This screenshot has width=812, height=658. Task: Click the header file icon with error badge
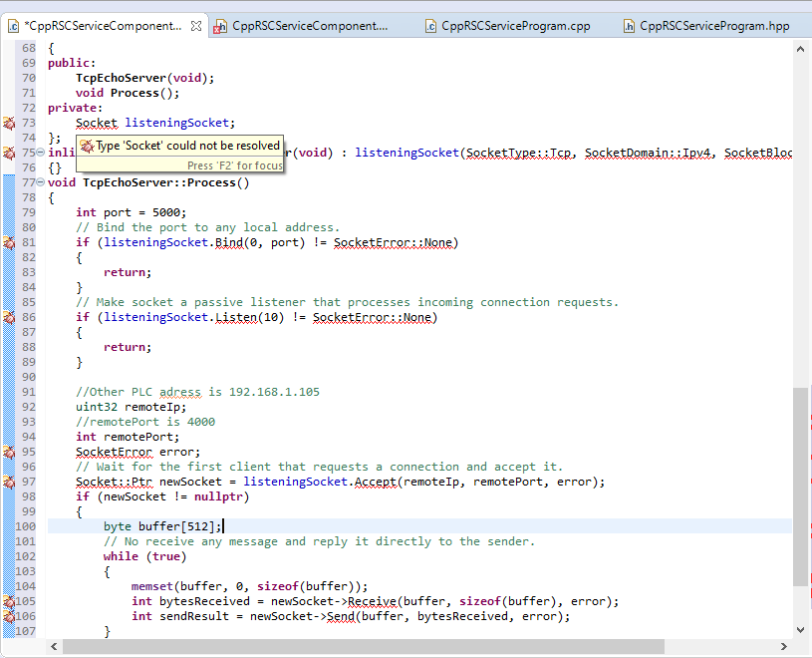pyautogui.click(x=220, y=27)
